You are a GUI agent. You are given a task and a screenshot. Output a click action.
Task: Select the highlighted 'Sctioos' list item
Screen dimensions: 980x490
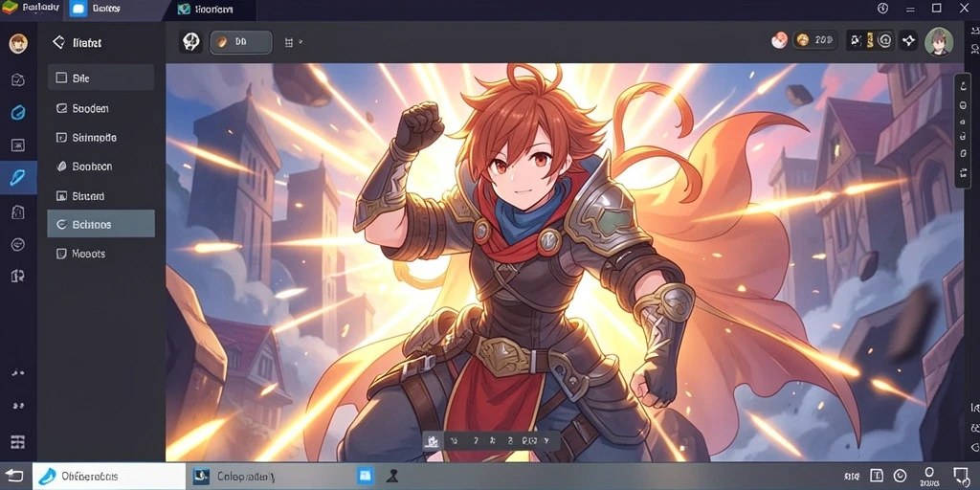[x=100, y=224]
